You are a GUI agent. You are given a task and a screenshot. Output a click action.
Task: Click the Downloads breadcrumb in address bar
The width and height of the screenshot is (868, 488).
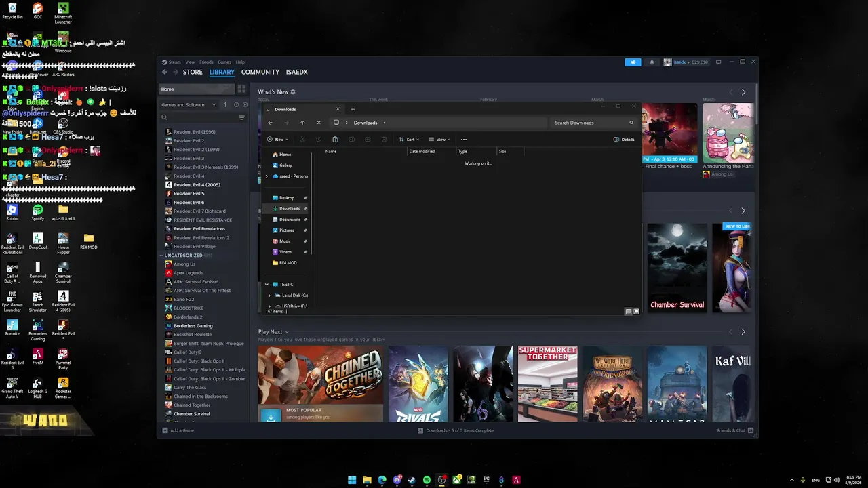coord(366,123)
